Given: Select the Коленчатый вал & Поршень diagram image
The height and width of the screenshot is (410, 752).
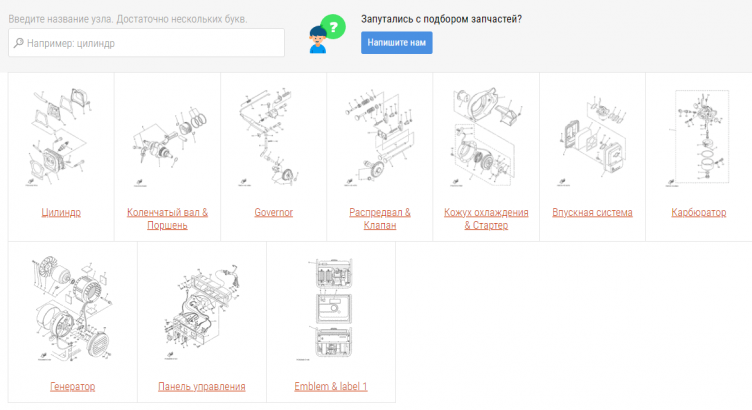Looking at the screenshot, I should pos(167,138).
